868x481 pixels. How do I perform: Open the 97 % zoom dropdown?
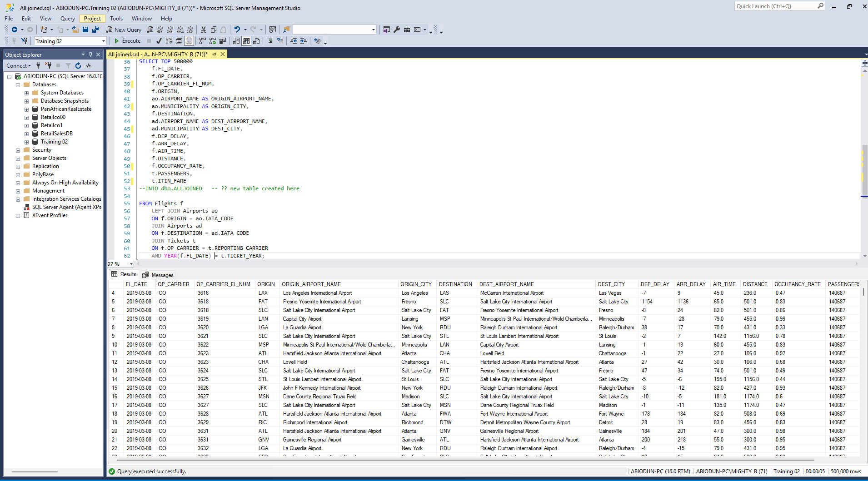point(131,264)
